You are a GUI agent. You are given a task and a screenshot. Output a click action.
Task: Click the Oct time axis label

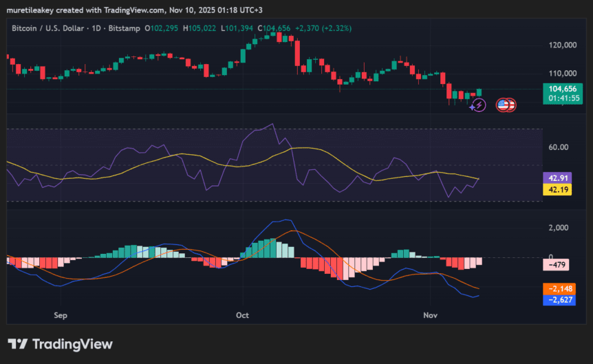[x=242, y=315]
